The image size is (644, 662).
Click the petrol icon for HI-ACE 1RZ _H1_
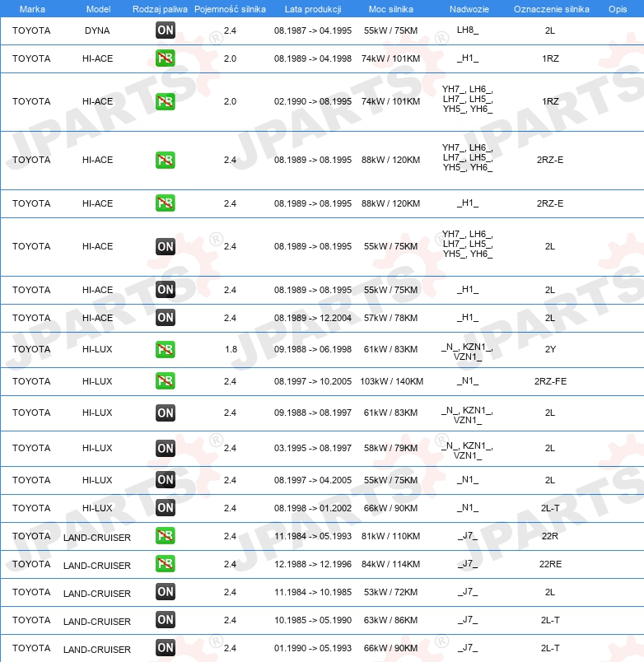165,58
